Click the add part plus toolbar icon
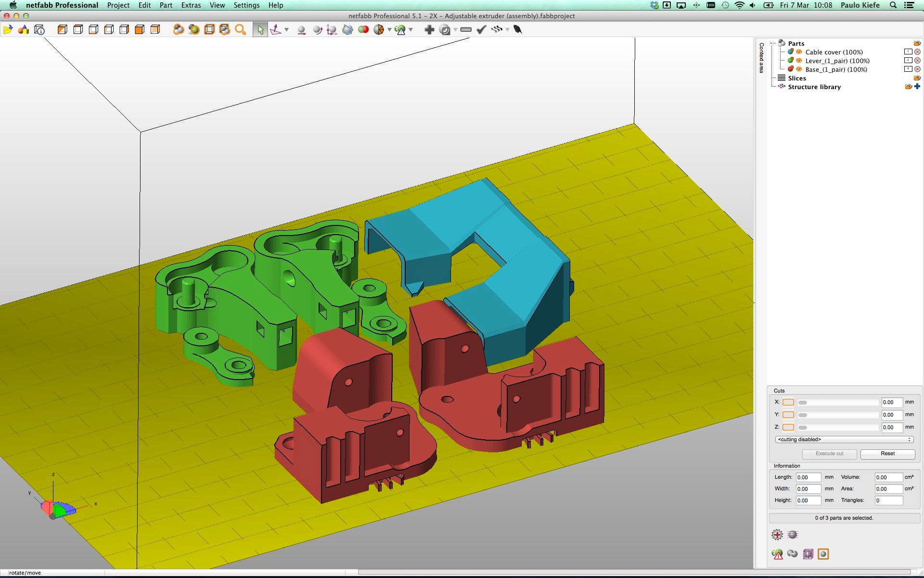 [429, 29]
